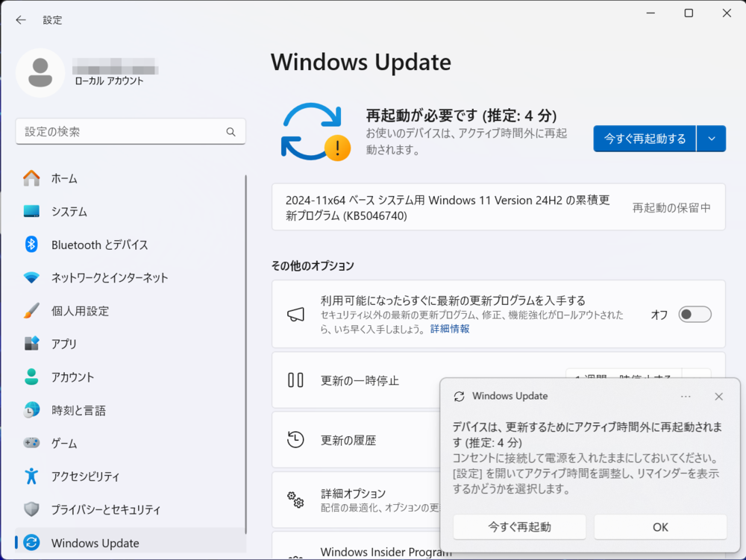Viewport: 746px width, 560px height.
Task: Click the 設定の検索 search field
Action: point(131,132)
